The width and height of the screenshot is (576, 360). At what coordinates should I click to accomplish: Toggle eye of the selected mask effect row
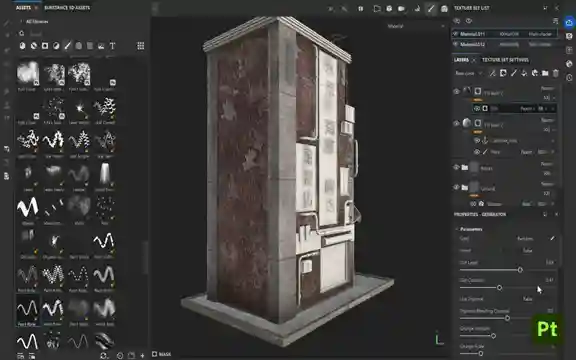pos(477,108)
